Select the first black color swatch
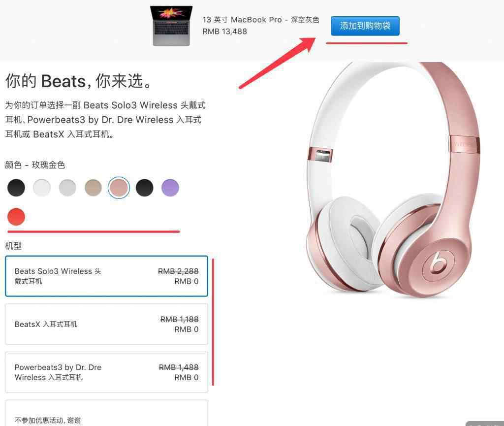Screen dimensions: 504x426 point(16,188)
